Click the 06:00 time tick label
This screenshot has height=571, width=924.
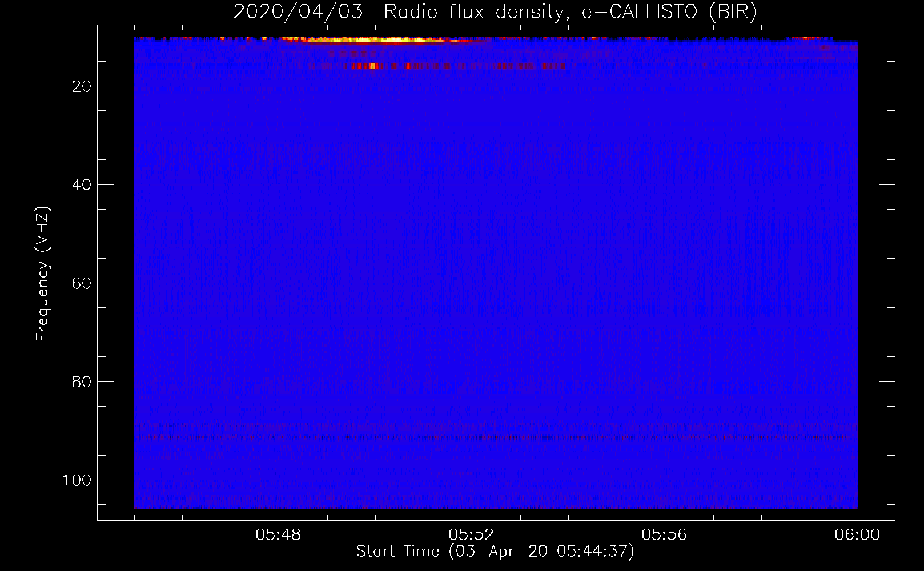pyautogui.click(x=857, y=535)
